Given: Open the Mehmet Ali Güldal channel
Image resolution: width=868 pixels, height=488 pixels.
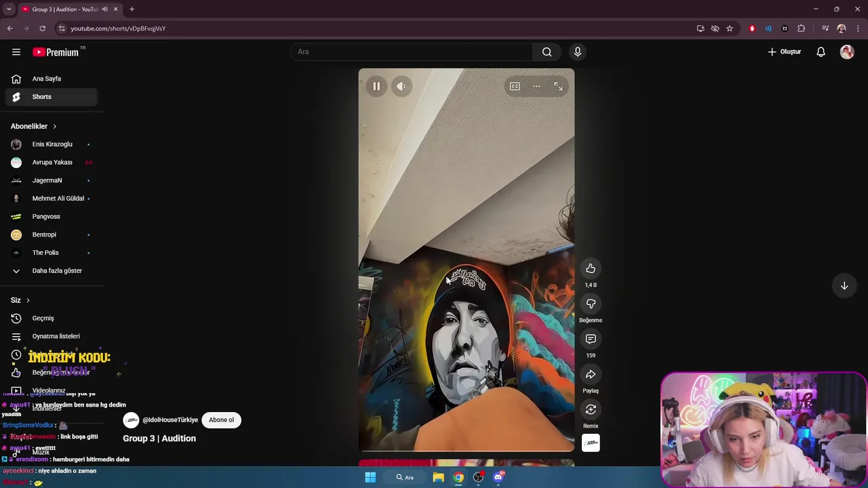Looking at the screenshot, I should pyautogui.click(x=52, y=199).
